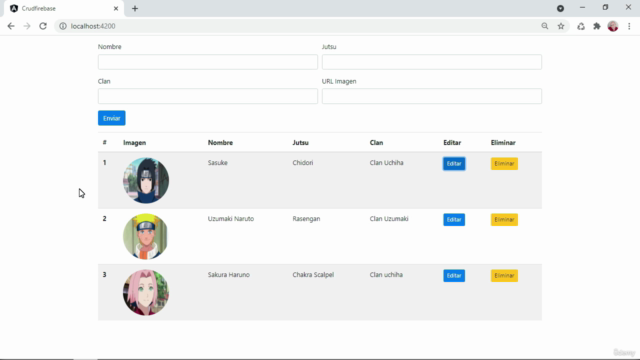Image resolution: width=640 pixels, height=360 pixels.
Task: Click the clan cell "Clan Uchiha" in Sasuke row
Action: (387, 162)
